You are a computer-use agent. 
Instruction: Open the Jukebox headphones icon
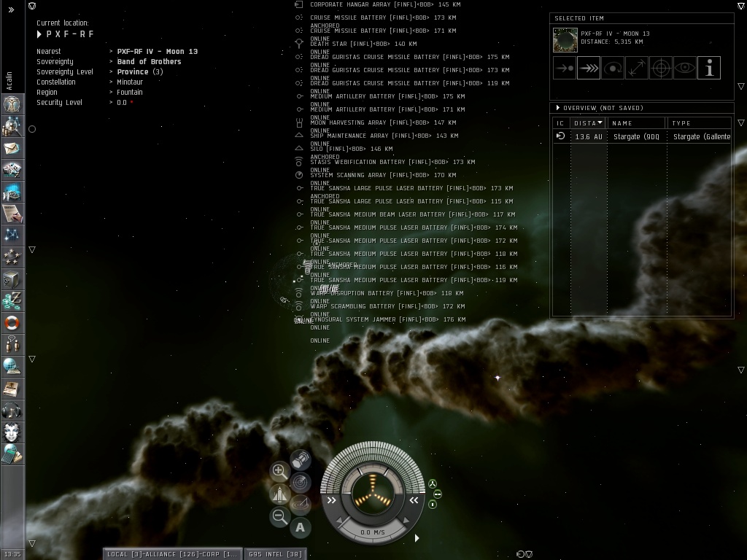(12, 411)
